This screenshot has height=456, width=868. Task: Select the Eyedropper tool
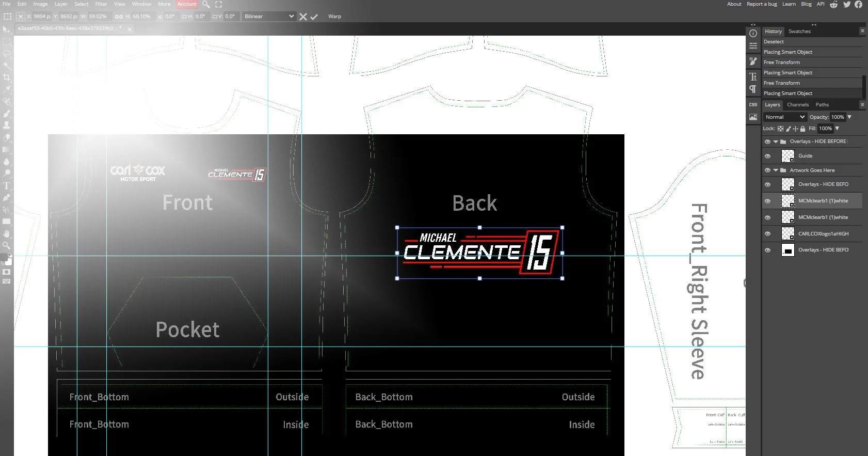tap(7, 89)
